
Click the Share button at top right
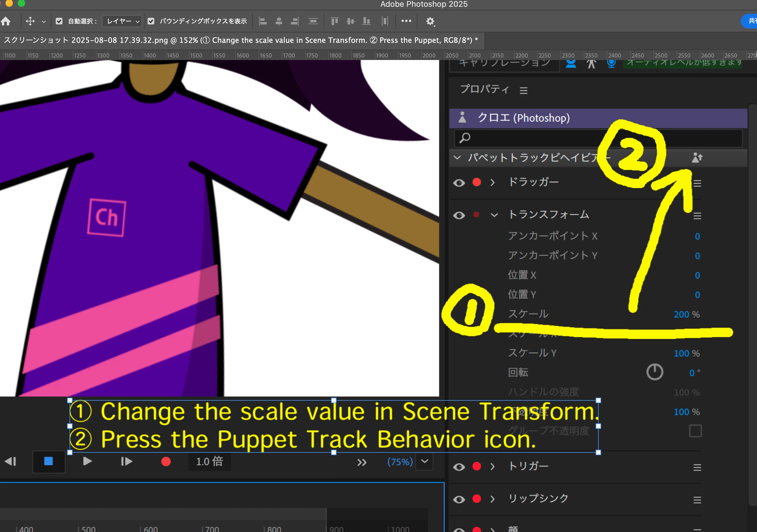pos(750,21)
